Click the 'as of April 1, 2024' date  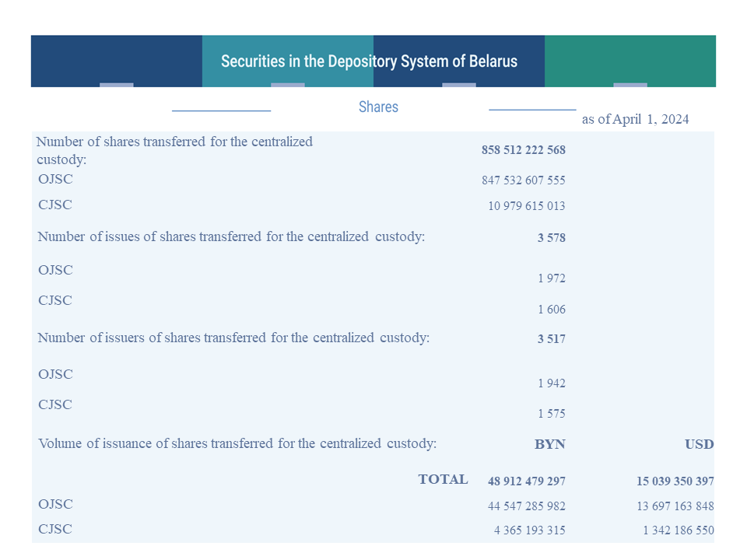tap(635, 119)
